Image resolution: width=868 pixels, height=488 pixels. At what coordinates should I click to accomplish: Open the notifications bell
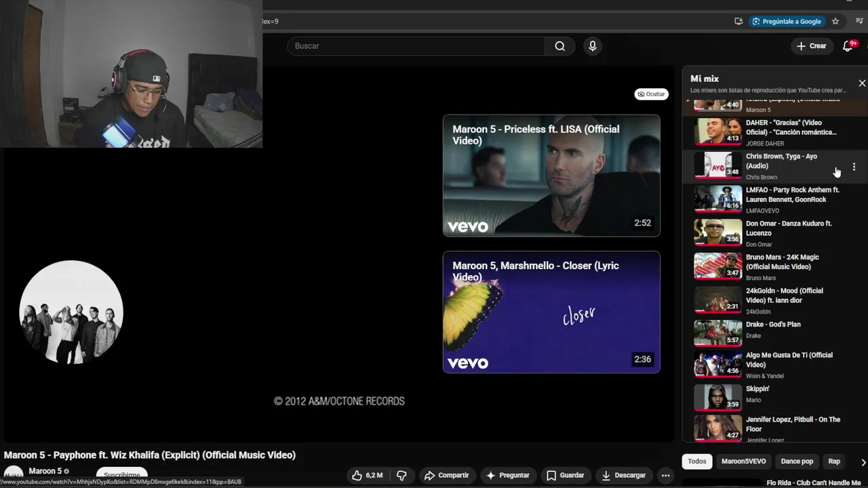[x=848, y=46]
